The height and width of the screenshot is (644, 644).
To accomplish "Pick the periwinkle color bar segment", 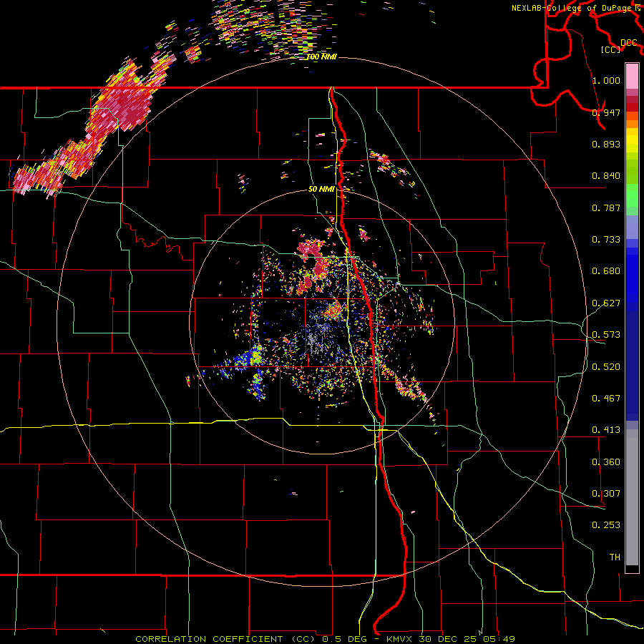I will [x=632, y=227].
